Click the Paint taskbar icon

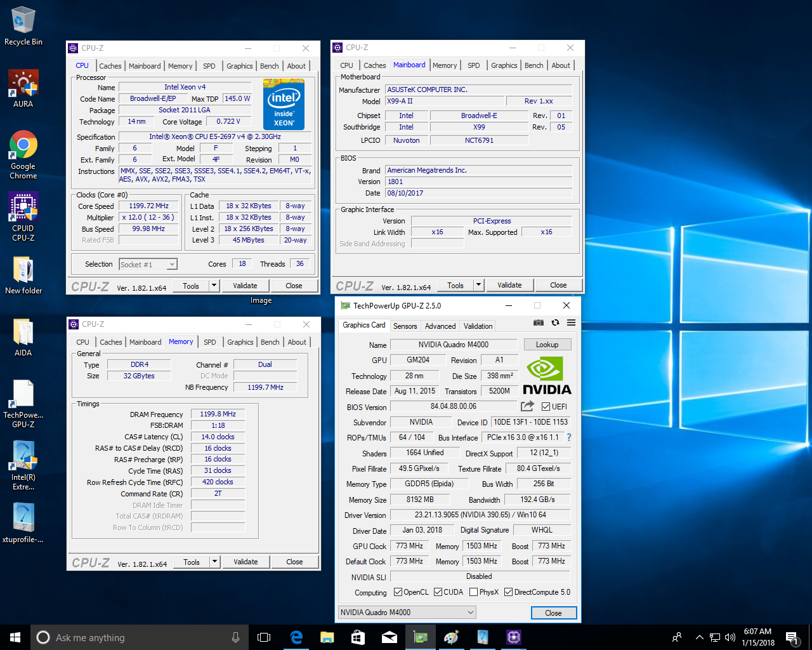tap(451, 637)
